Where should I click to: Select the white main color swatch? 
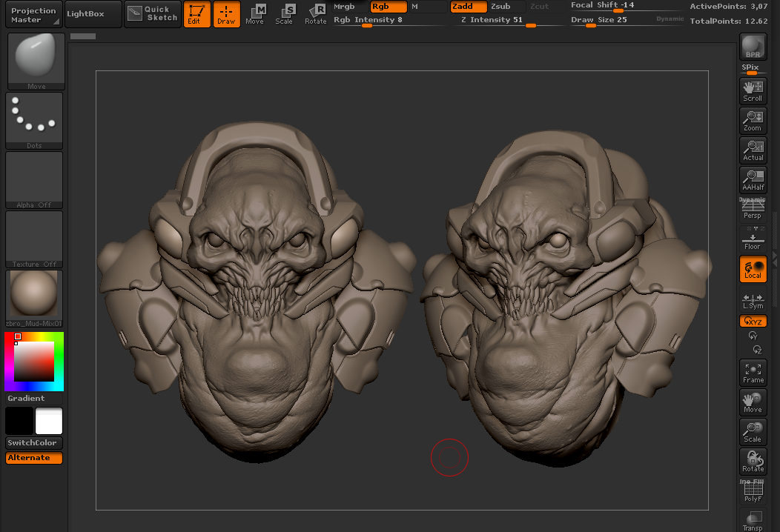49,421
